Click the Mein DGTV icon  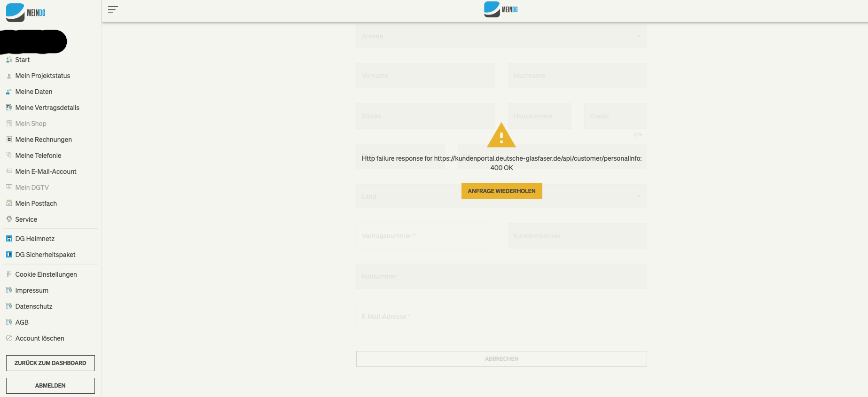[x=9, y=187]
